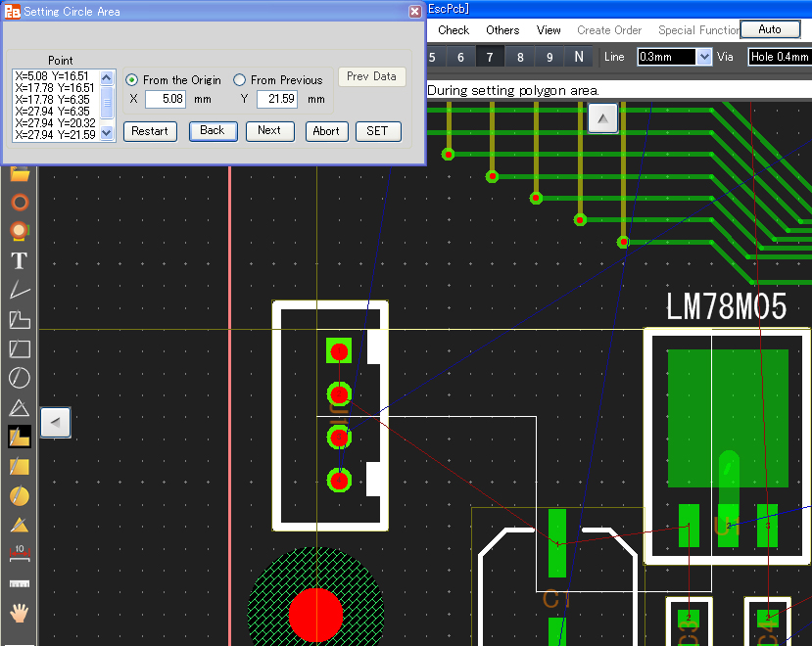Click the Point list scroll down arrow
Viewport: 812px width, 646px height.
107,133
